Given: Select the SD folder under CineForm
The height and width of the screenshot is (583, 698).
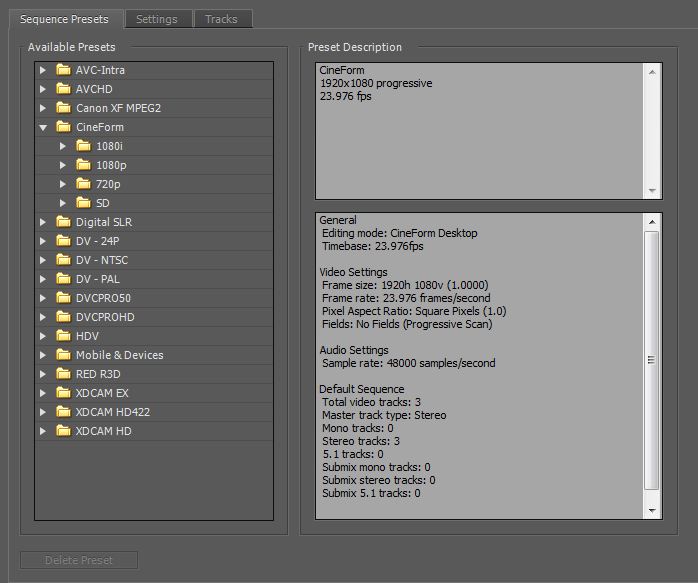Looking at the screenshot, I should tap(102, 203).
